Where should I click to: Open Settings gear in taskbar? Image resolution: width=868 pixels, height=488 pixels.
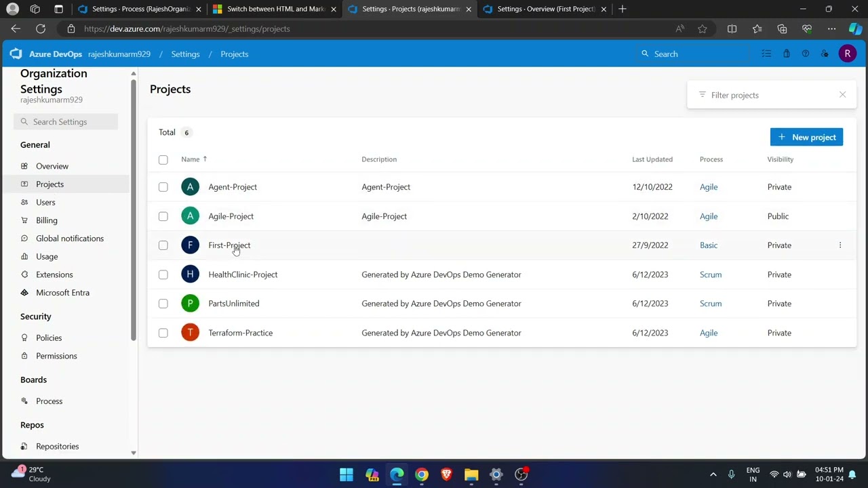click(496, 474)
